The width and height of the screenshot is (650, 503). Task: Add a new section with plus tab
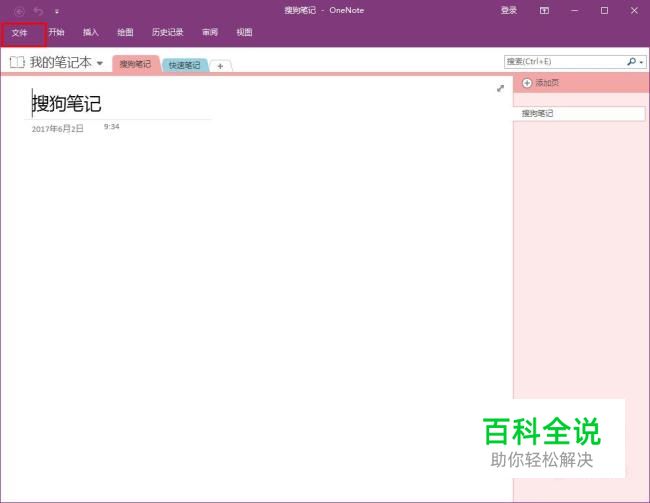221,66
